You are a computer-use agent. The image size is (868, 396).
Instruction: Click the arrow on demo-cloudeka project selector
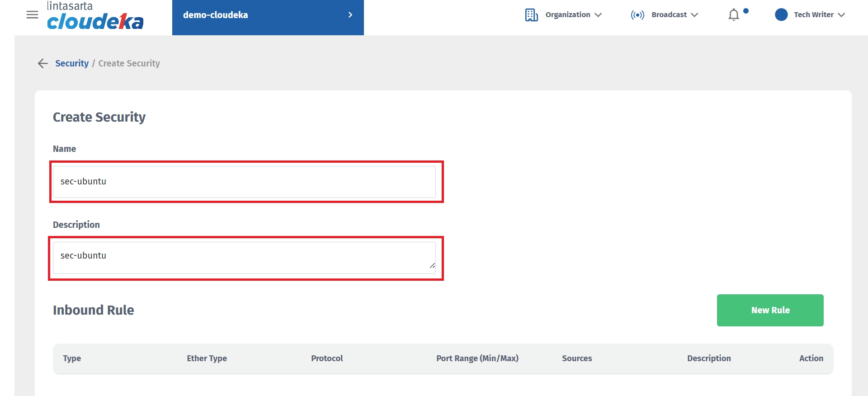[x=350, y=15]
